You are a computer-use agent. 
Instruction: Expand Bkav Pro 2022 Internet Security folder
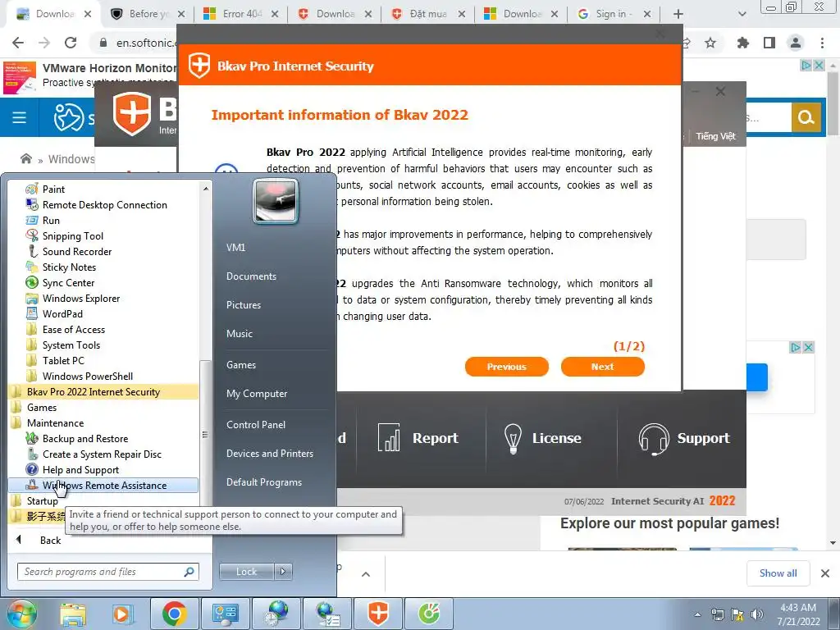[103, 391]
